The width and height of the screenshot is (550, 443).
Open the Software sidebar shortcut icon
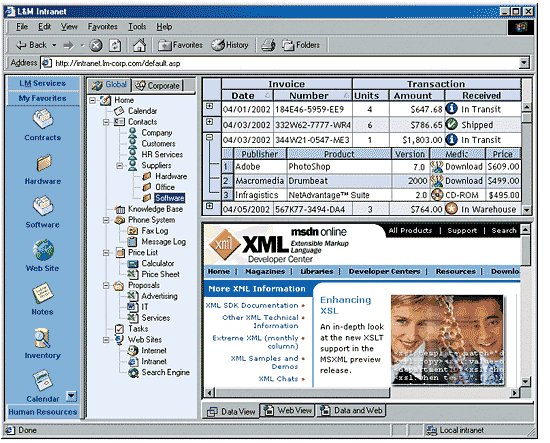tap(43, 206)
